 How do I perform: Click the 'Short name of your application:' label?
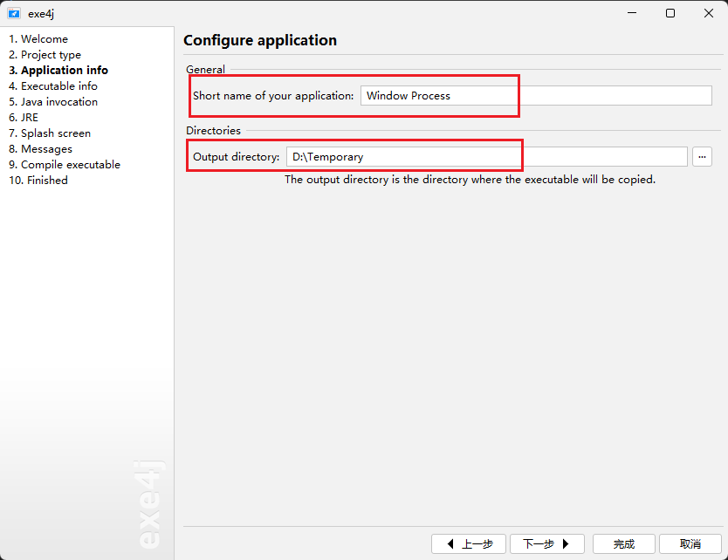coord(273,96)
